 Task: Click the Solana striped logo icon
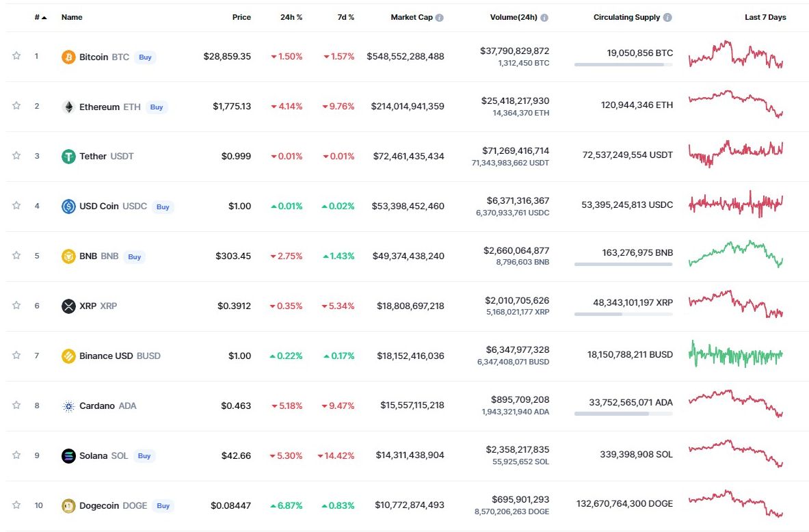[x=68, y=455]
